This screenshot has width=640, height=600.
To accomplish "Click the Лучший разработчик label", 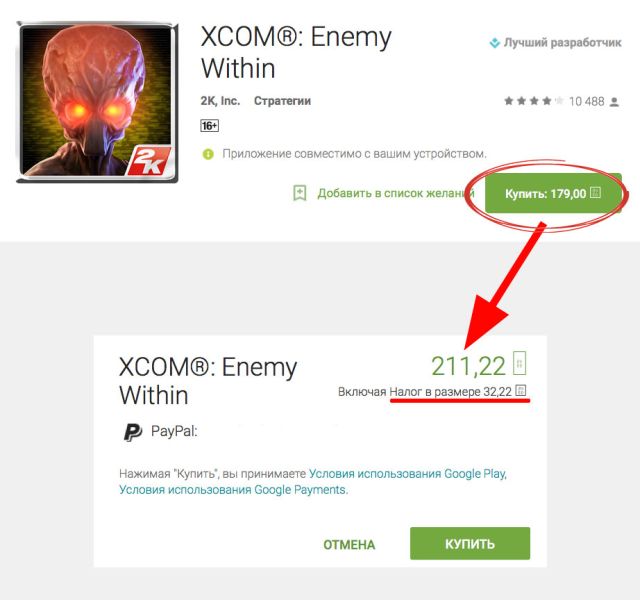I will pyautogui.click(x=562, y=42).
